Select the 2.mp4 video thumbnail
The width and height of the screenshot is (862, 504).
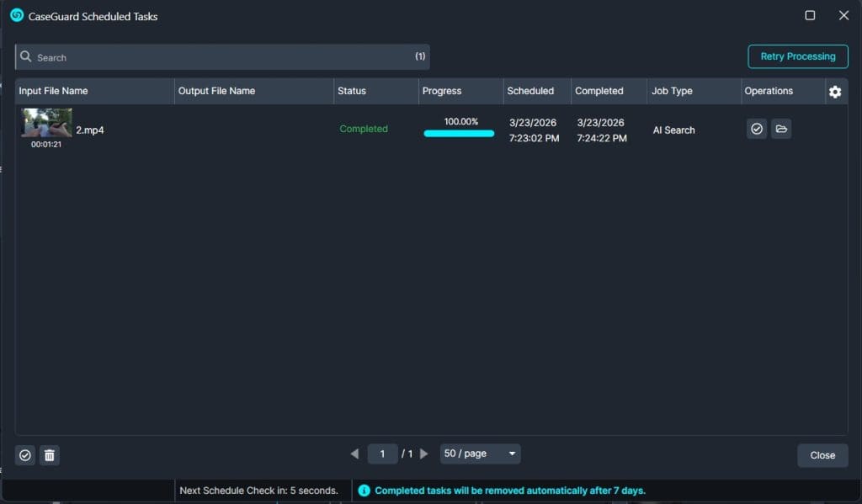pyautogui.click(x=46, y=123)
